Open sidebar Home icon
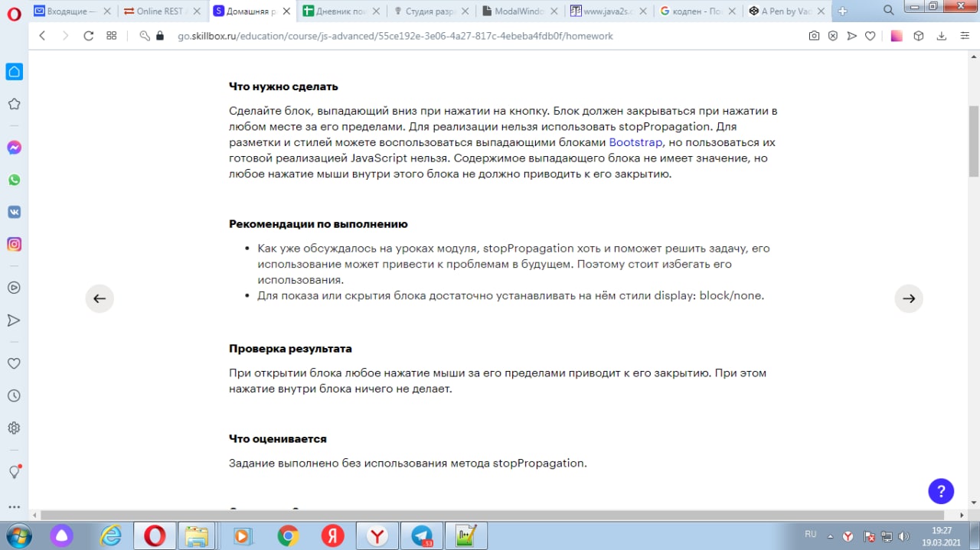This screenshot has width=980, height=550. click(x=14, y=72)
